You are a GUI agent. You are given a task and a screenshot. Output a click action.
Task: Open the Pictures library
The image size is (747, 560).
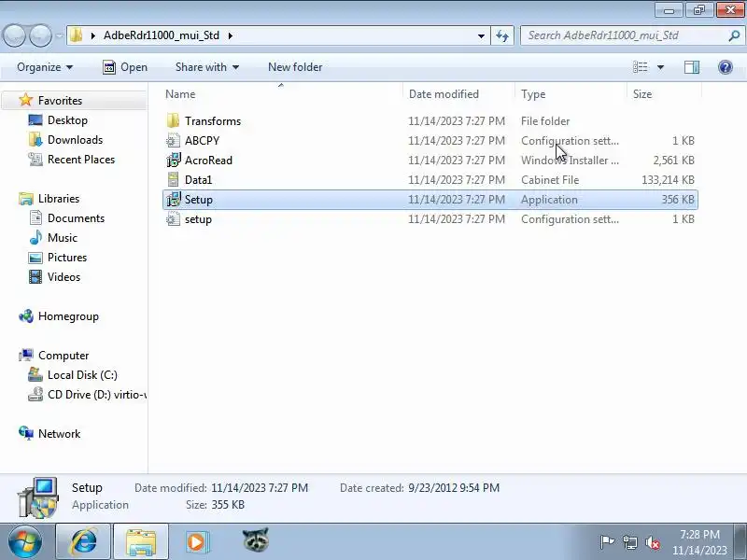(x=67, y=258)
